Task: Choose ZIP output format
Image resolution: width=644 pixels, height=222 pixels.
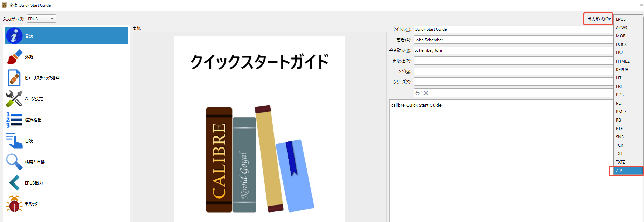Action: [x=628, y=170]
